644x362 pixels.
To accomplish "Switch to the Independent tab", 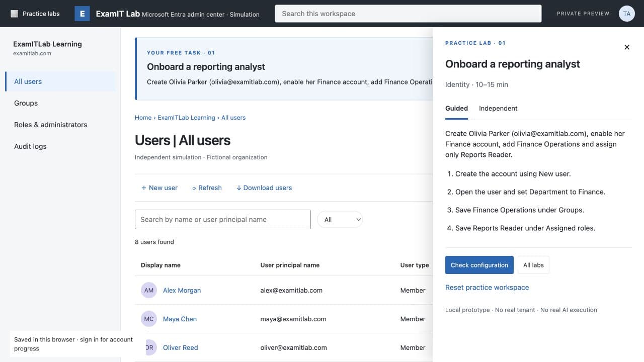I will [498, 109].
